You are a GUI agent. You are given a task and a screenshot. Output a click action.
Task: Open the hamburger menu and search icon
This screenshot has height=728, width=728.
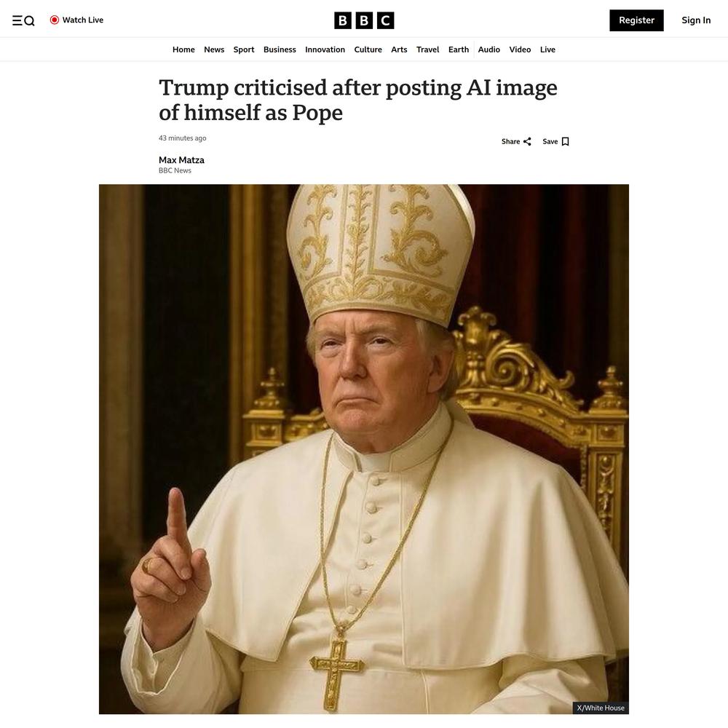23,20
